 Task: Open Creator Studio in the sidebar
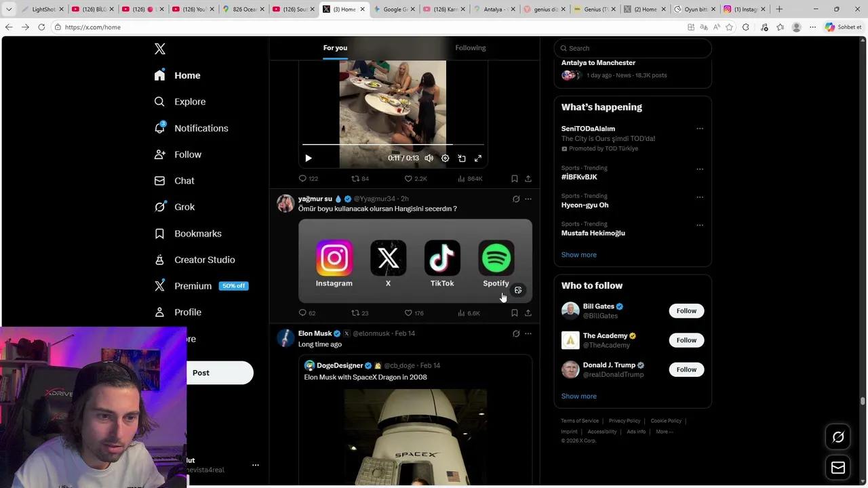[x=195, y=260]
